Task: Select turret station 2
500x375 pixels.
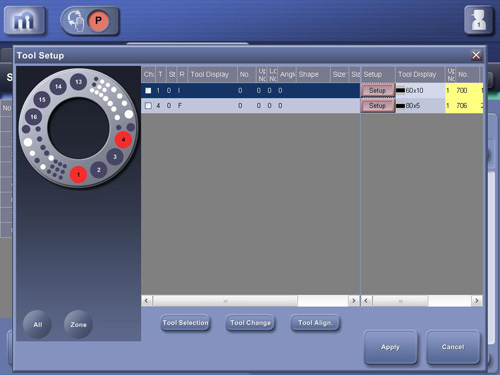Action: [99, 170]
